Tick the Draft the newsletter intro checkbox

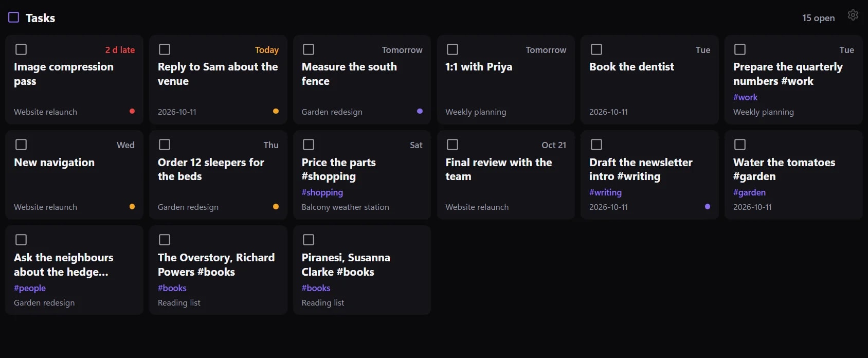(x=596, y=145)
